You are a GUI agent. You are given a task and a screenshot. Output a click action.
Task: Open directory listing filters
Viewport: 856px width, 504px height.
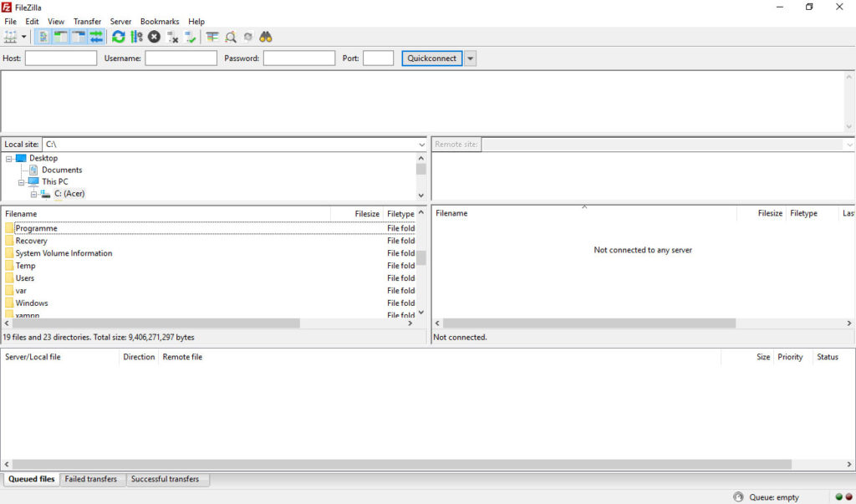pos(211,36)
